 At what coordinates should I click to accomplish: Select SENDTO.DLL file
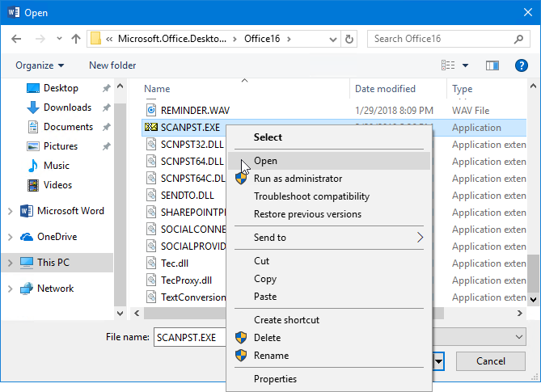(x=188, y=195)
